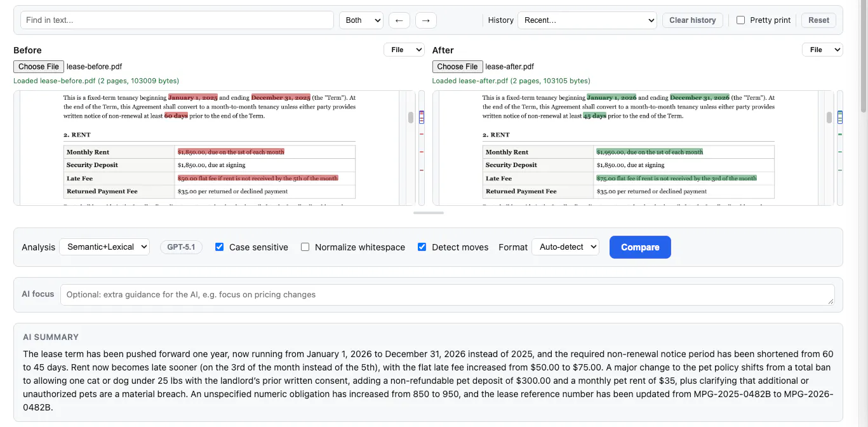Open the After panel File source dropdown
This screenshot has width=868, height=427.
[822, 50]
